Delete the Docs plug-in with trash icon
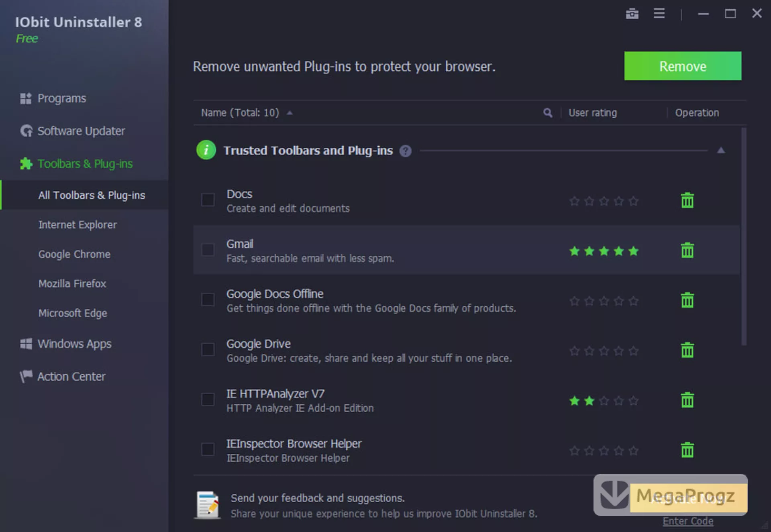 [x=687, y=200]
